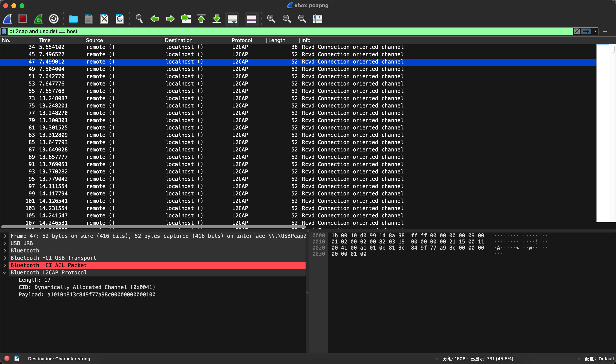Select packet 45 at time 7.496522

298,54
